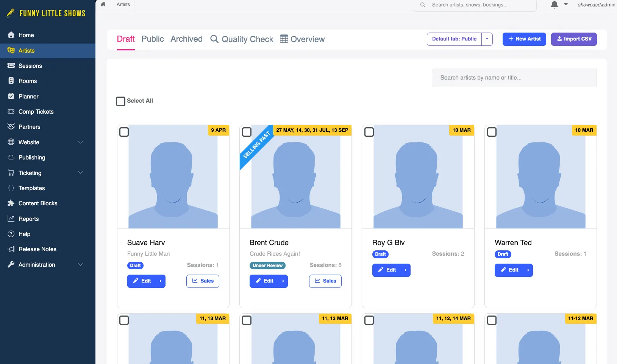Click the Home sidebar icon

11,35
